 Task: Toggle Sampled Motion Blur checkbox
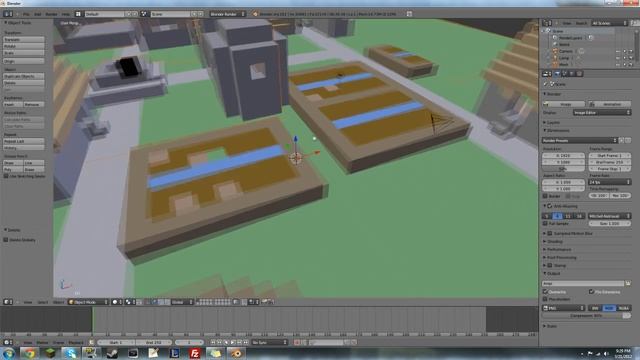(550, 233)
